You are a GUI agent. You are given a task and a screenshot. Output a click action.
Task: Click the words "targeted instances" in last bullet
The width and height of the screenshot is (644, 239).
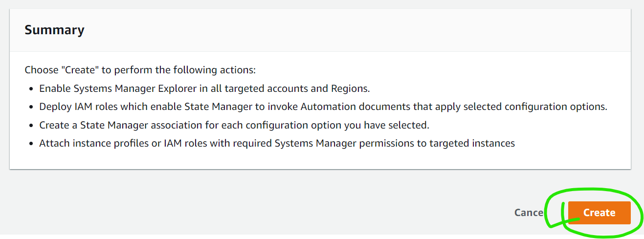(474, 143)
